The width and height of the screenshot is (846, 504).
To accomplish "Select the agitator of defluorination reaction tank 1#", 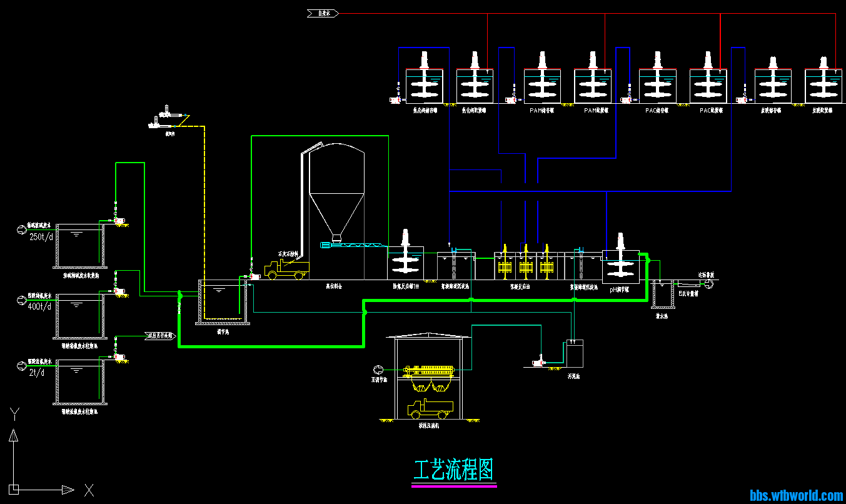I will point(406,252).
